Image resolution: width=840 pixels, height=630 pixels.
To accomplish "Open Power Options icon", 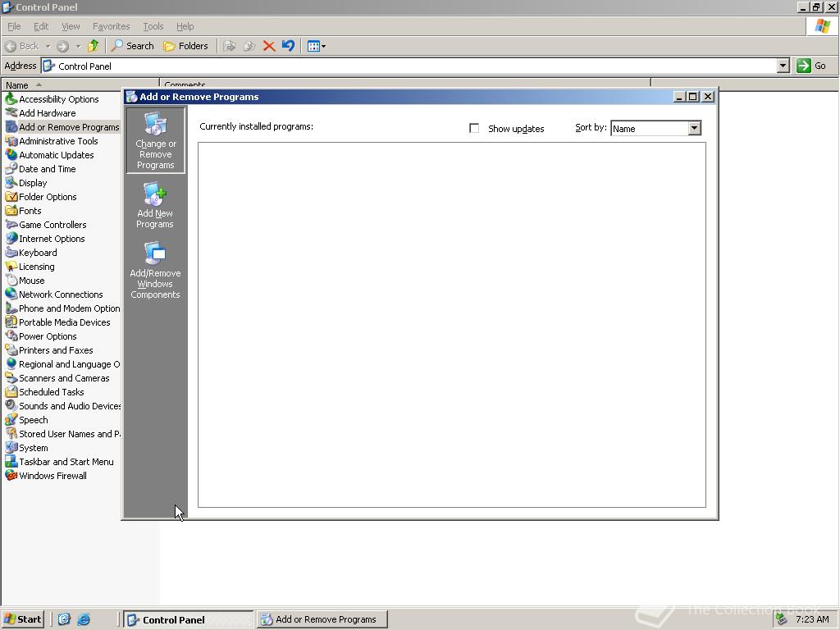I will 11,336.
